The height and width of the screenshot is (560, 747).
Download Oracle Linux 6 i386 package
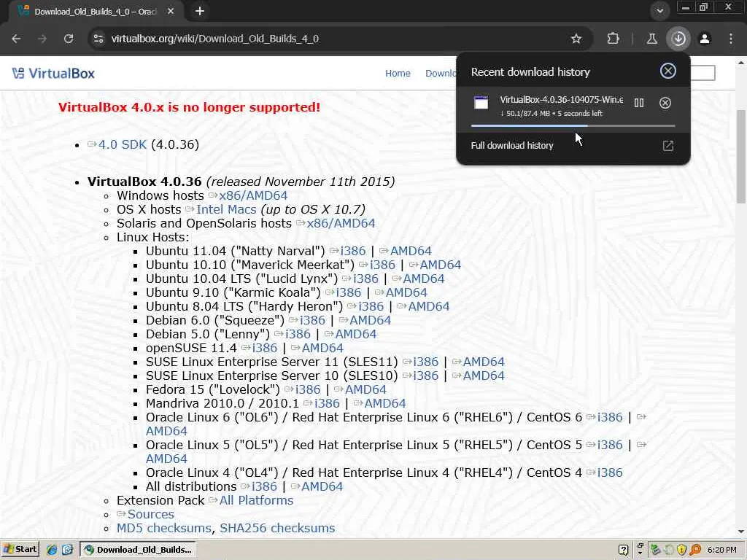[610, 417]
